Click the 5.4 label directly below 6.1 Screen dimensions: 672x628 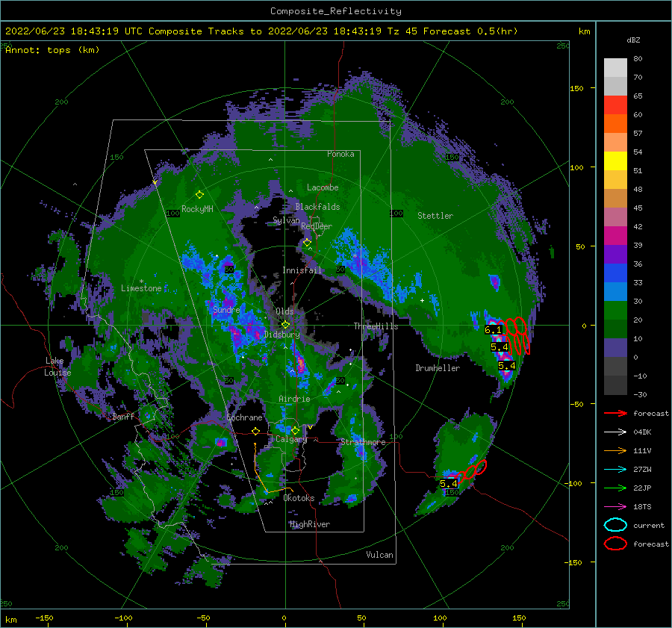[x=500, y=346]
